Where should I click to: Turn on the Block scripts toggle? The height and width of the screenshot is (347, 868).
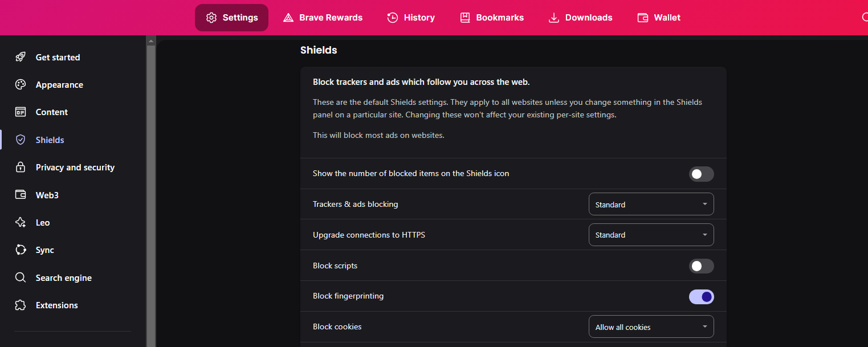pos(701,266)
